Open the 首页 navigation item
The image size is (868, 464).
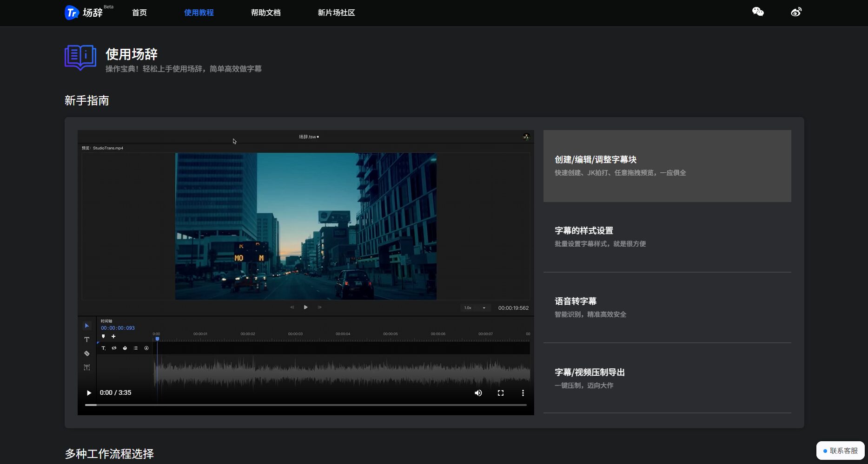click(139, 13)
